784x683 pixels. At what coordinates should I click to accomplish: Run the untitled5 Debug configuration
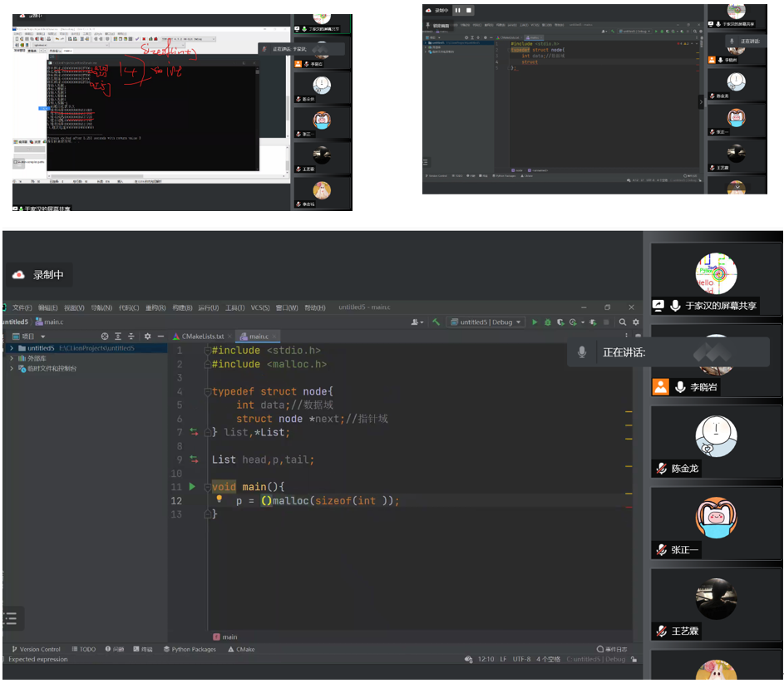(x=535, y=322)
